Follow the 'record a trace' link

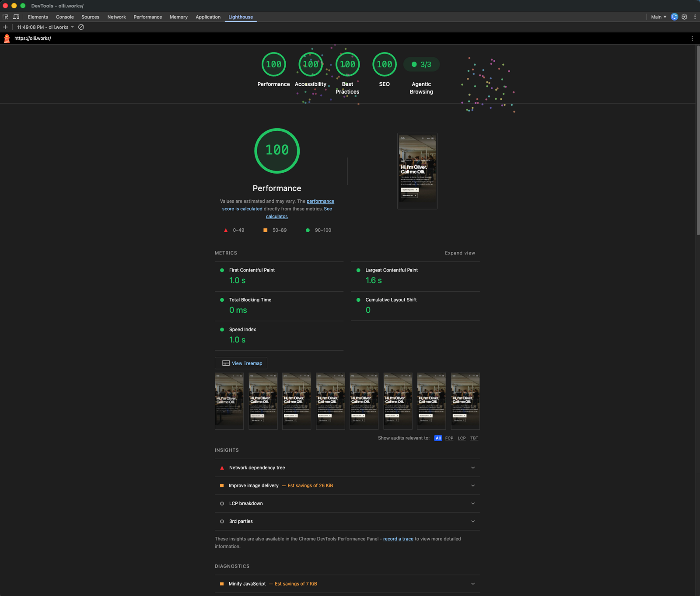(398, 539)
